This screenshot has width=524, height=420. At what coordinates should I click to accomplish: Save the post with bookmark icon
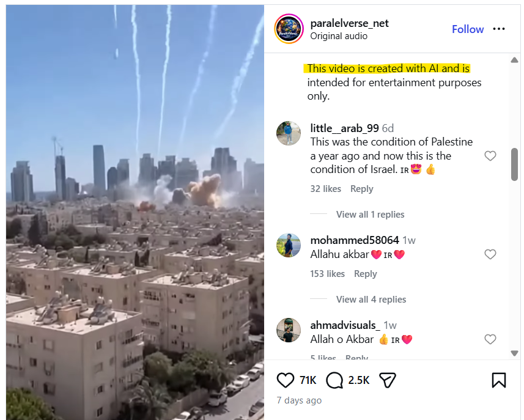[x=498, y=380]
